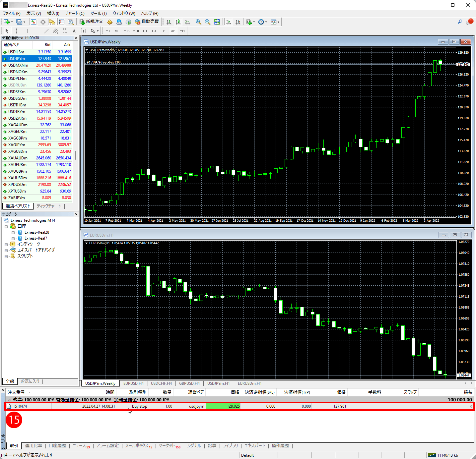Toggle chart auto scroll button
476x459 pixels.
(x=229, y=22)
